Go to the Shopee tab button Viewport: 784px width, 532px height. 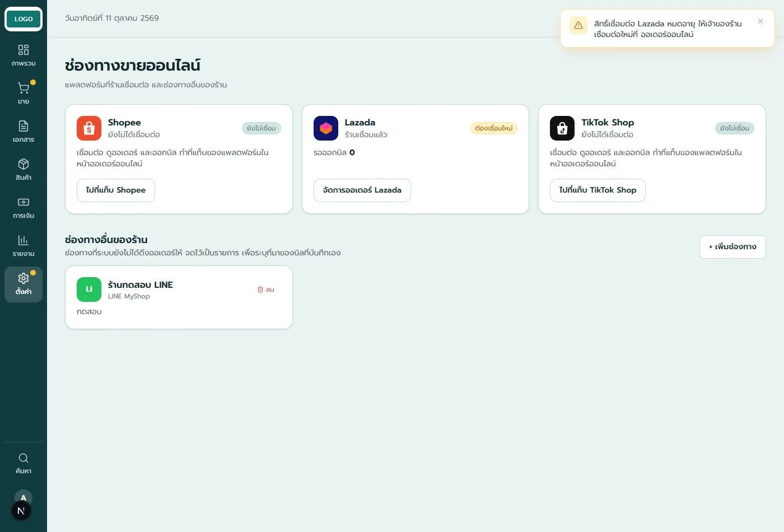116,190
